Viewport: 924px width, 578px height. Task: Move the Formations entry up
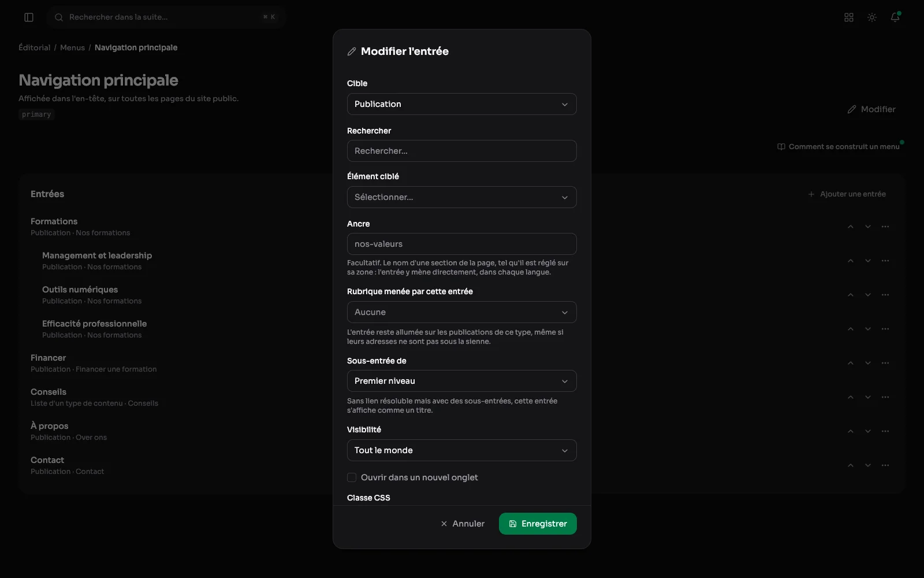click(x=851, y=227)
